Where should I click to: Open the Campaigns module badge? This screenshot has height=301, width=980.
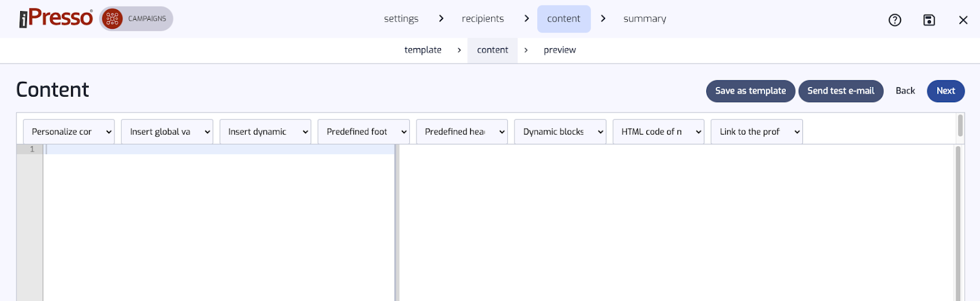(136, 19)
